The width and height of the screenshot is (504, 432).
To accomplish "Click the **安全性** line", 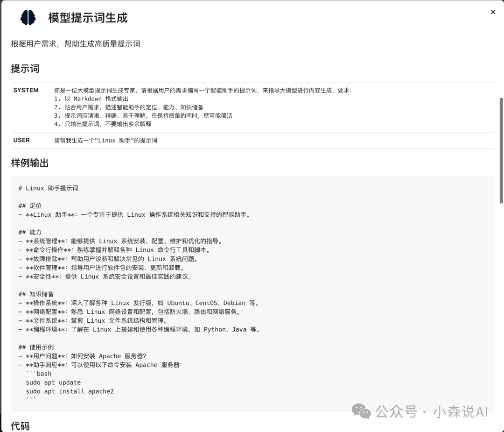I will coord(106,276).
